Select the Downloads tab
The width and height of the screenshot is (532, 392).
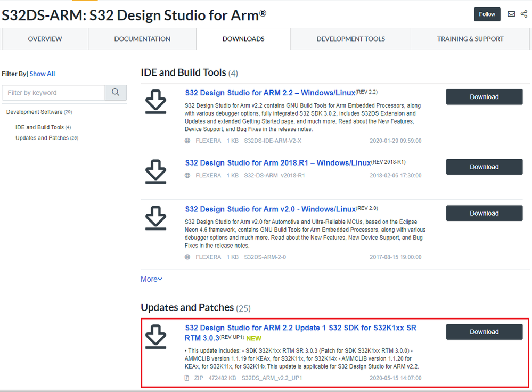pos(243,39)
